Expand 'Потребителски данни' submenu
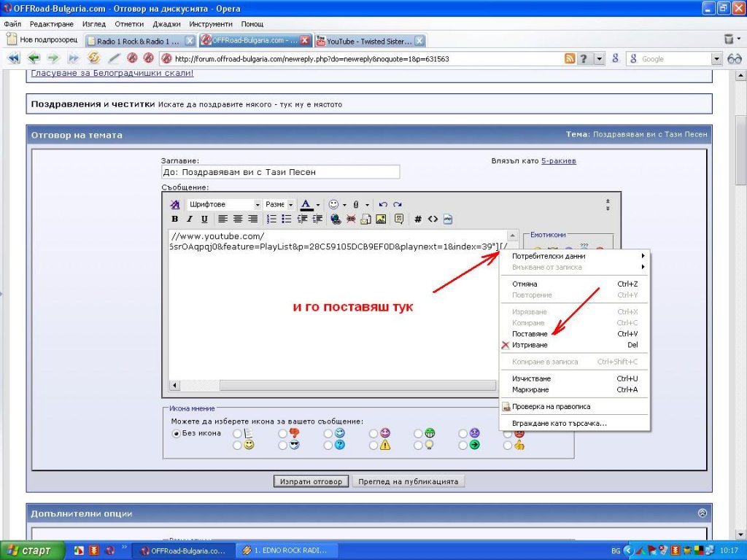This screenshot has width=747, height=560. (x=575, y=256)
